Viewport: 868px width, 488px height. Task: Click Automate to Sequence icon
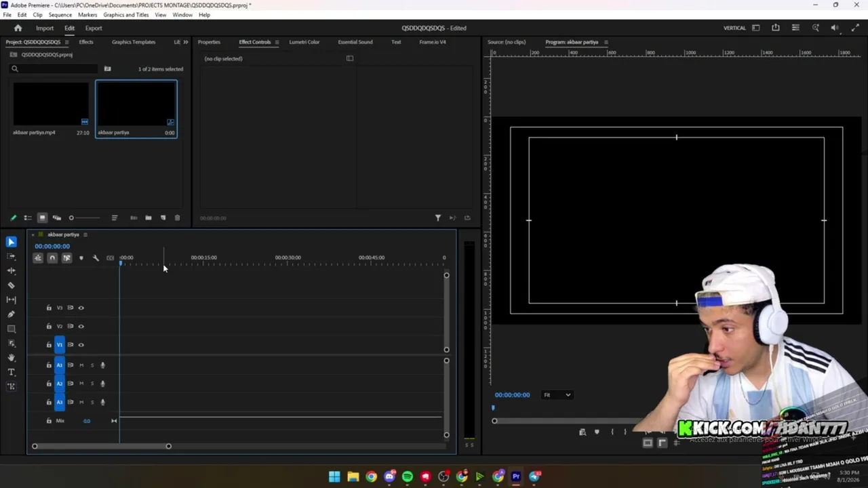click(x=134, y=218)
